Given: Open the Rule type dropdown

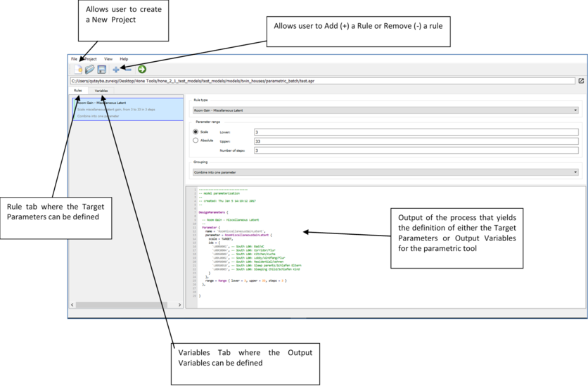Looking at the screenshot, I should (385, 110).
